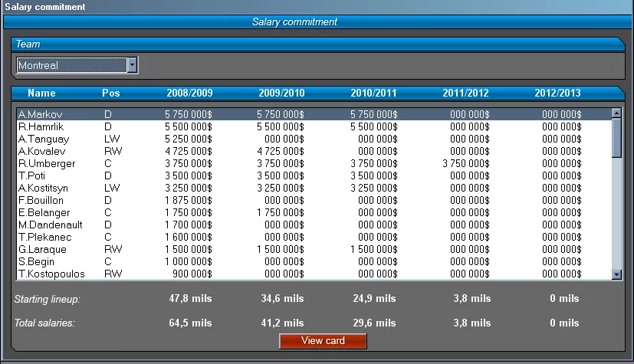Screen dimensions: 634x364
Task: Click the RW position of A.Kovalev
Action: [113, 151]
